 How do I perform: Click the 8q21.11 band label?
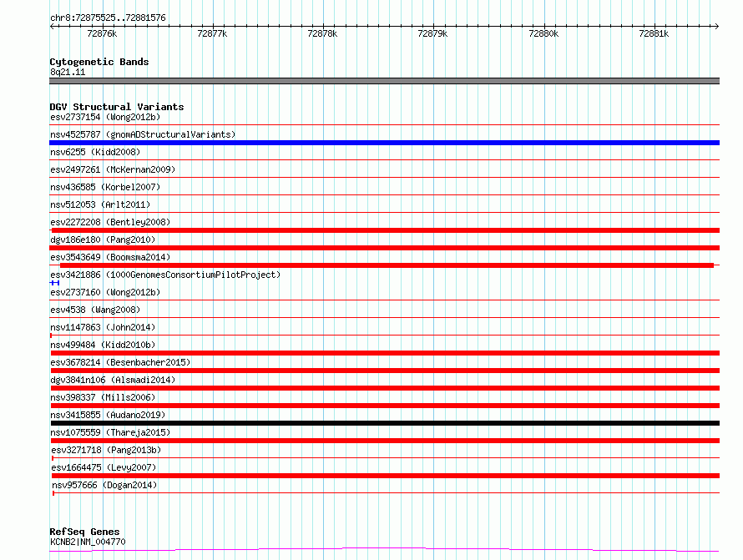(x=68, y=72)
